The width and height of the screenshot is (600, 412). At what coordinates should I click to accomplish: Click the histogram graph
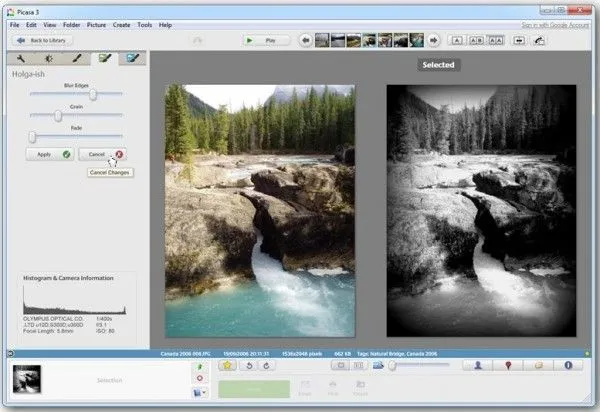(x=75, y=300)
